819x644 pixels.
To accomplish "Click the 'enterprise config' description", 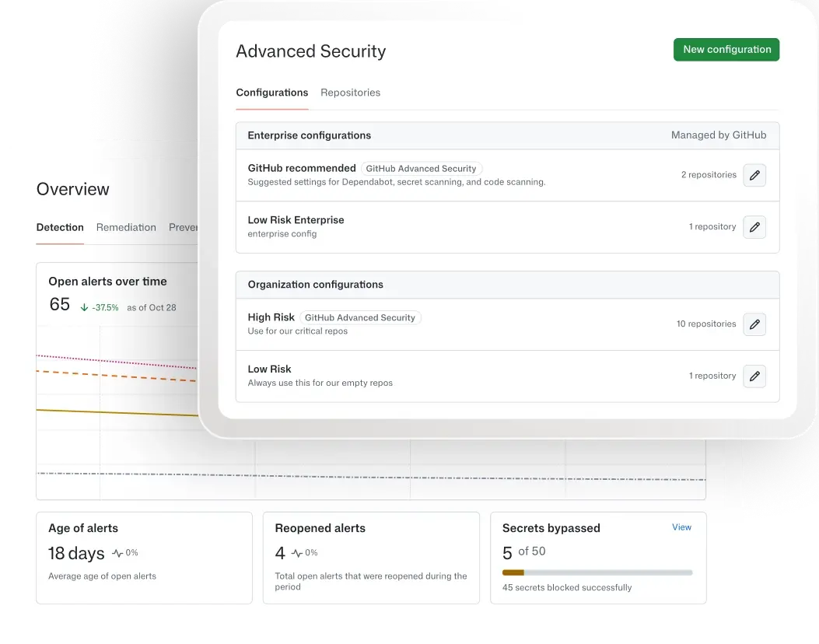I will coord(282,234).
